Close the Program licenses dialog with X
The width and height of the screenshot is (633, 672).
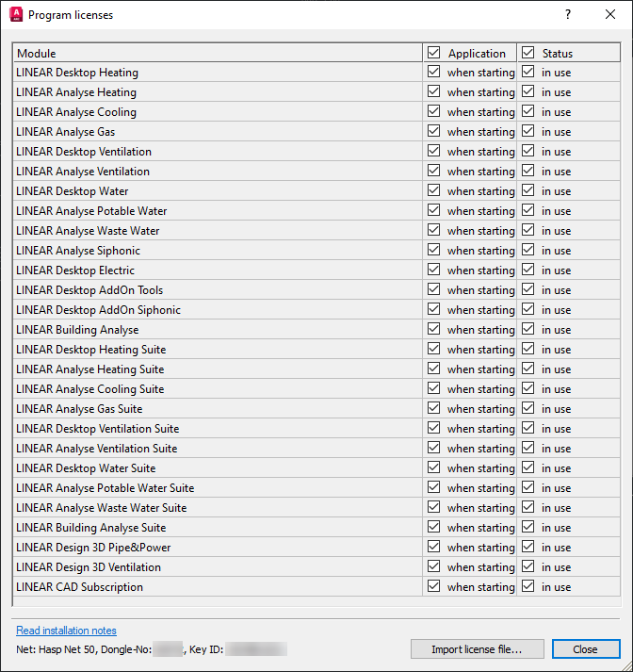tap(609, 14)
